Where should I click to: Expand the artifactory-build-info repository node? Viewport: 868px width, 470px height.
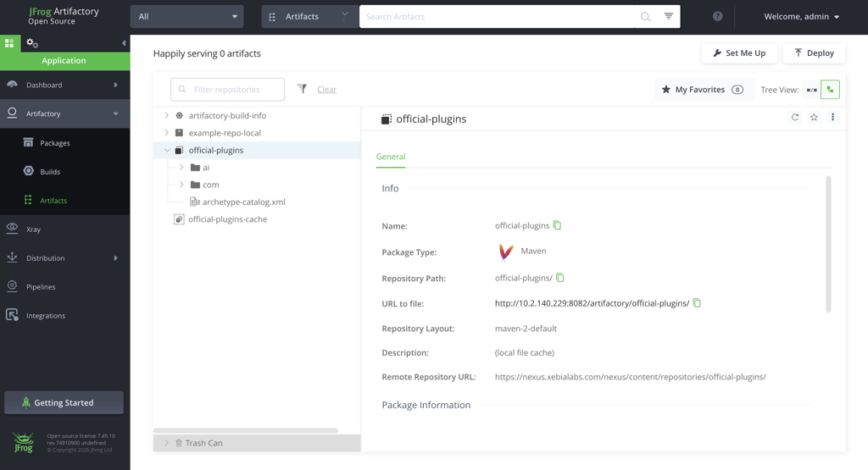[x=167, y=115]
